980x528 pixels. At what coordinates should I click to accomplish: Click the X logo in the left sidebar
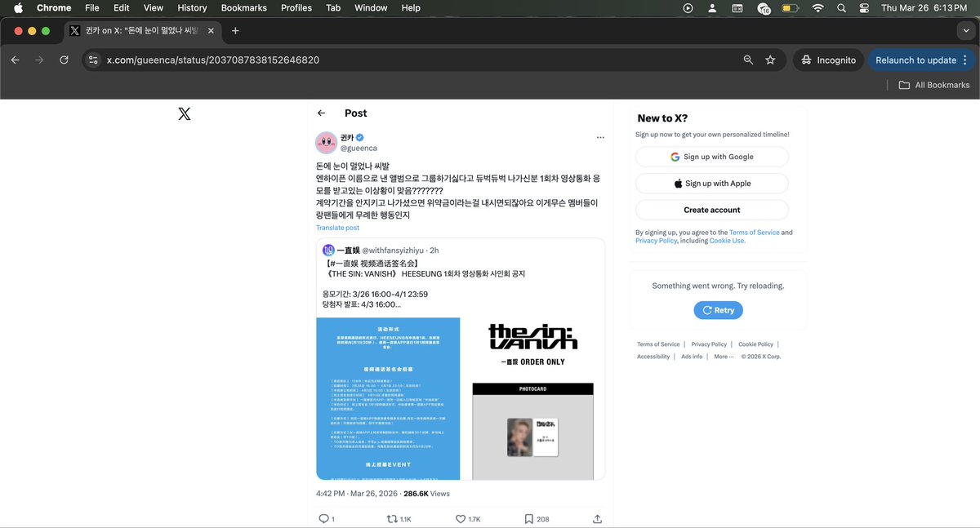click(x=184, y=113)
